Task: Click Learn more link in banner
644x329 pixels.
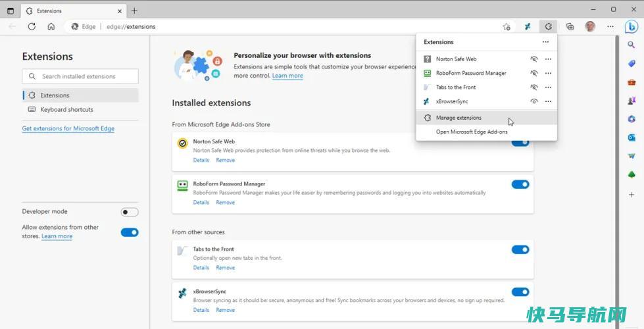Action: click(x=287, y=76)
